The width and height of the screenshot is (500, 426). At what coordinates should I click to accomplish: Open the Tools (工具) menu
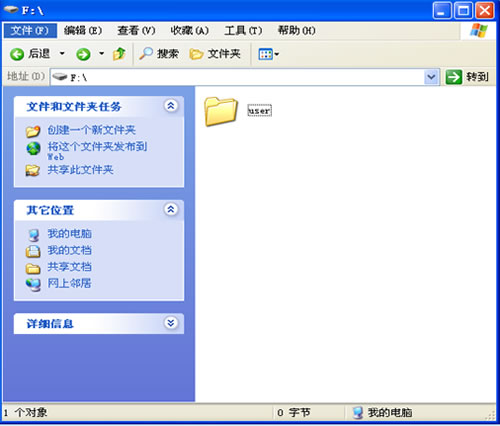243,31
